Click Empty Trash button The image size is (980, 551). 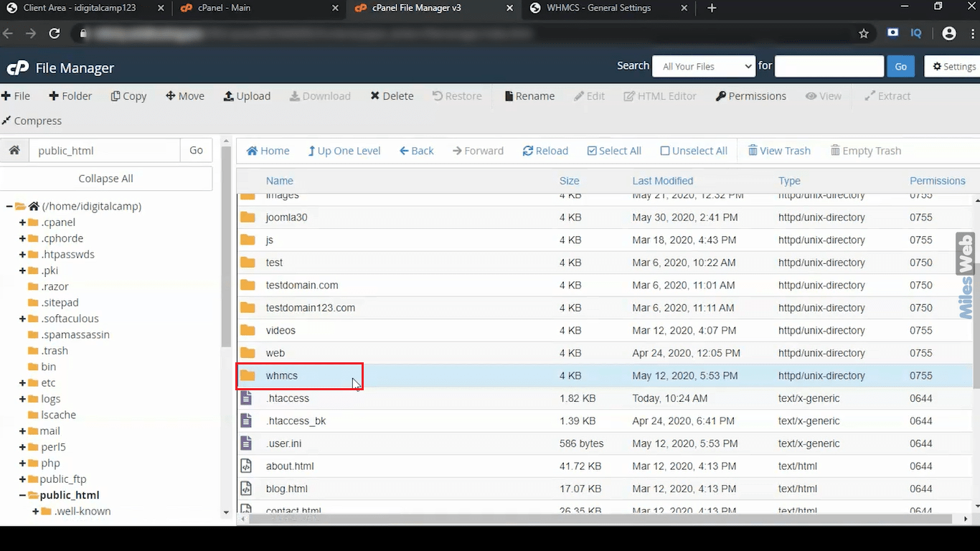click(x=866, y=151)
